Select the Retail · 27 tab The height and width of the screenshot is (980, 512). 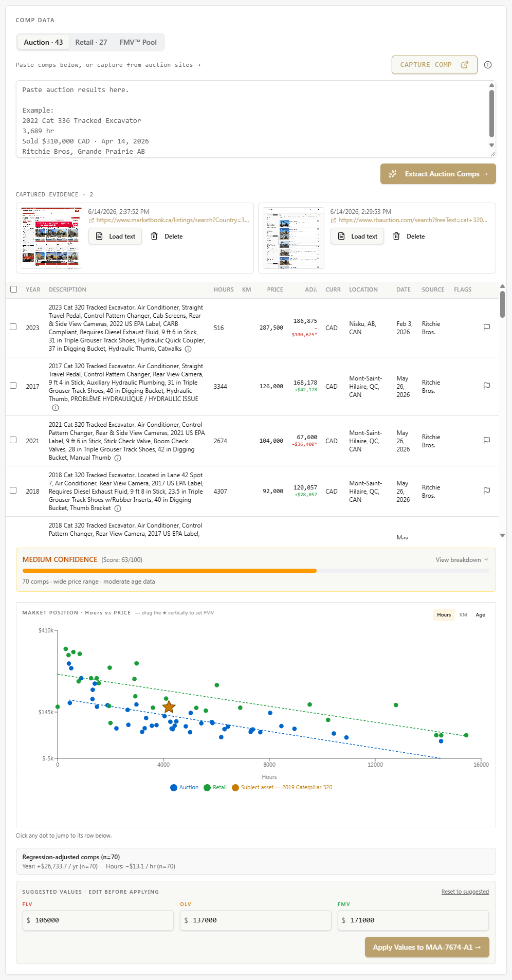(x=91, y=42)
